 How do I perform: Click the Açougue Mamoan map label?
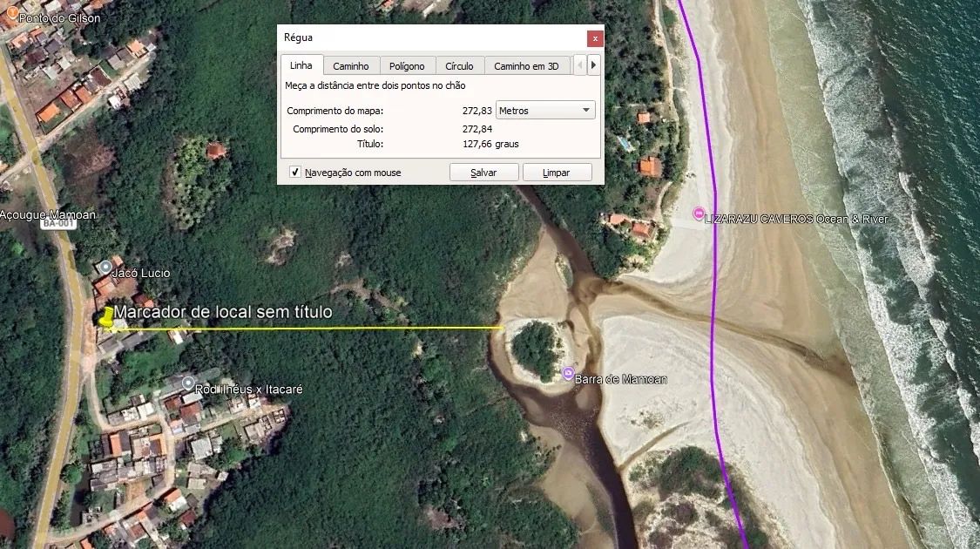click(48, 215)
